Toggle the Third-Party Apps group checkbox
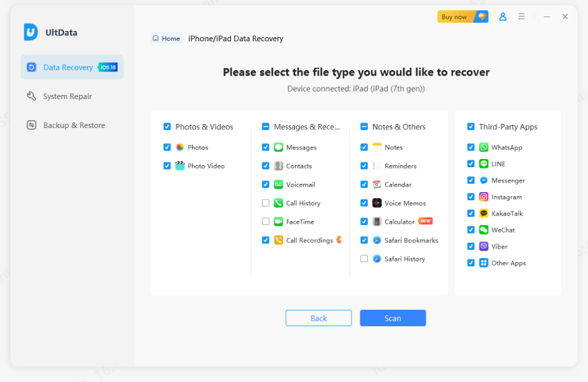This screenshot has height=382, width=588. tap(471, 127)
